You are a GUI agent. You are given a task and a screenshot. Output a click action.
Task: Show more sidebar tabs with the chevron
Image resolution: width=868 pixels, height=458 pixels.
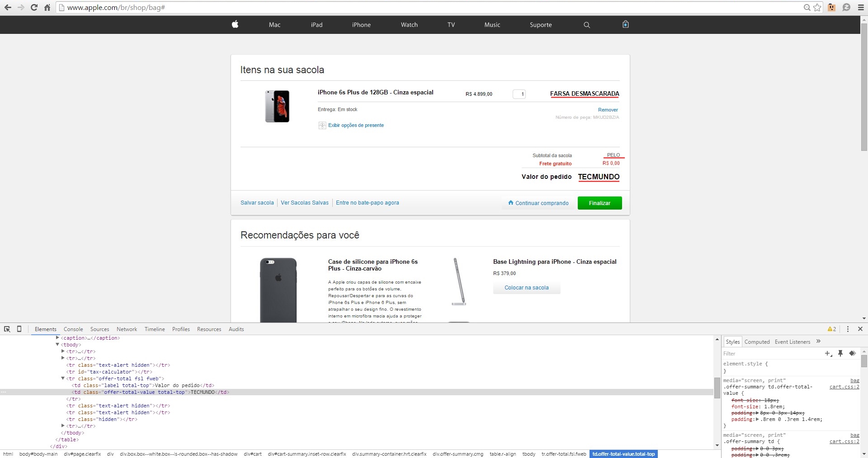point(818,341)
